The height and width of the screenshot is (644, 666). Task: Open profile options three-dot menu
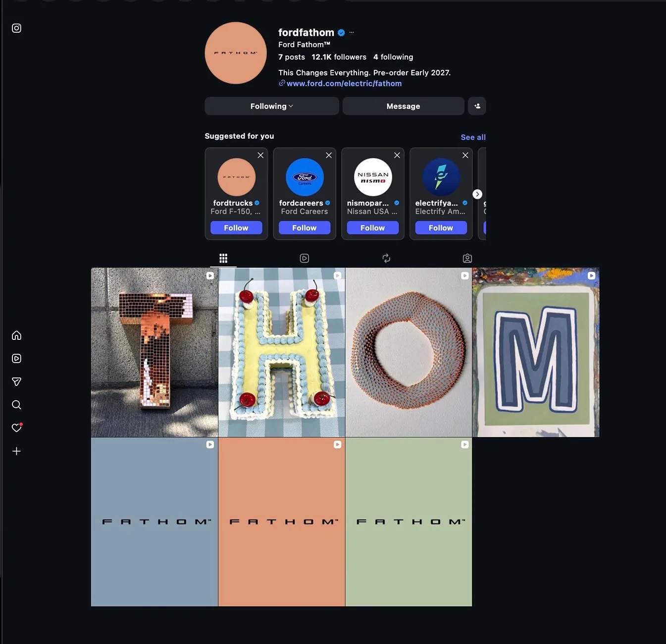click(352, 32)
